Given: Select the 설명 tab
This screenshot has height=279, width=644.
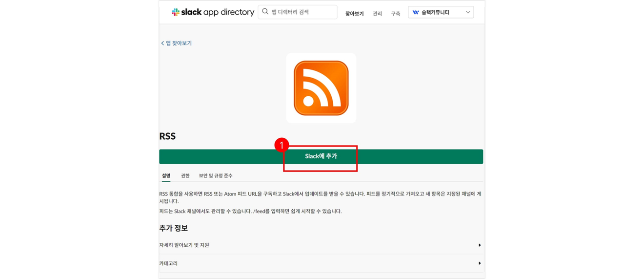Looking at the screenshot, I should (x=166, y=176).
